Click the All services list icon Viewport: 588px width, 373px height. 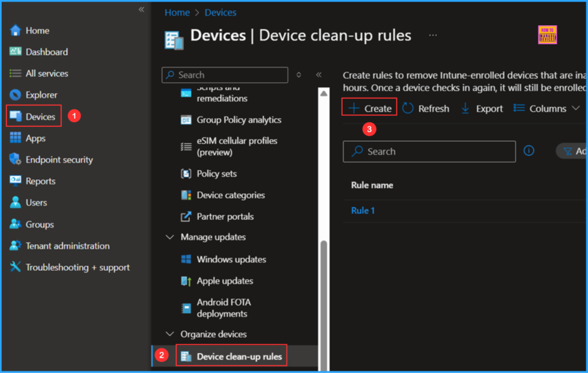click(x=16, y=73)
